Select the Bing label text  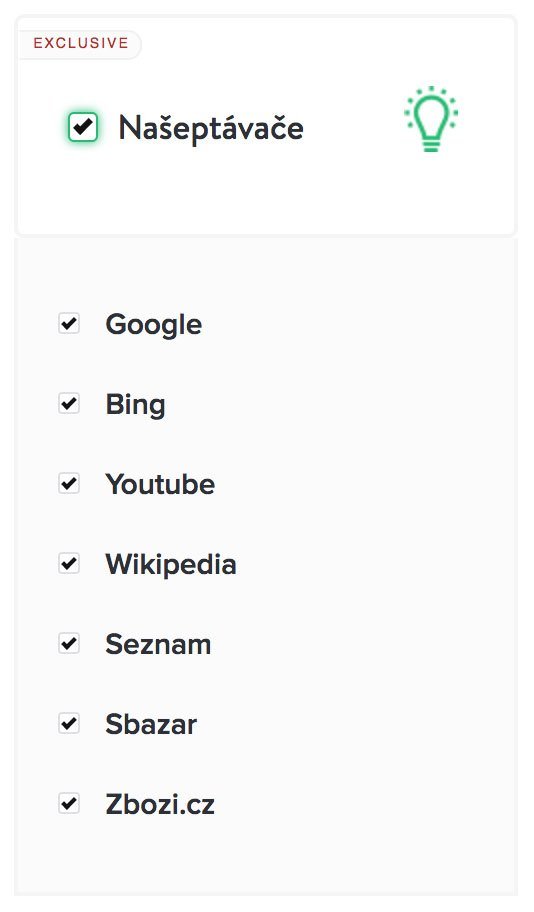pos(135,405)
